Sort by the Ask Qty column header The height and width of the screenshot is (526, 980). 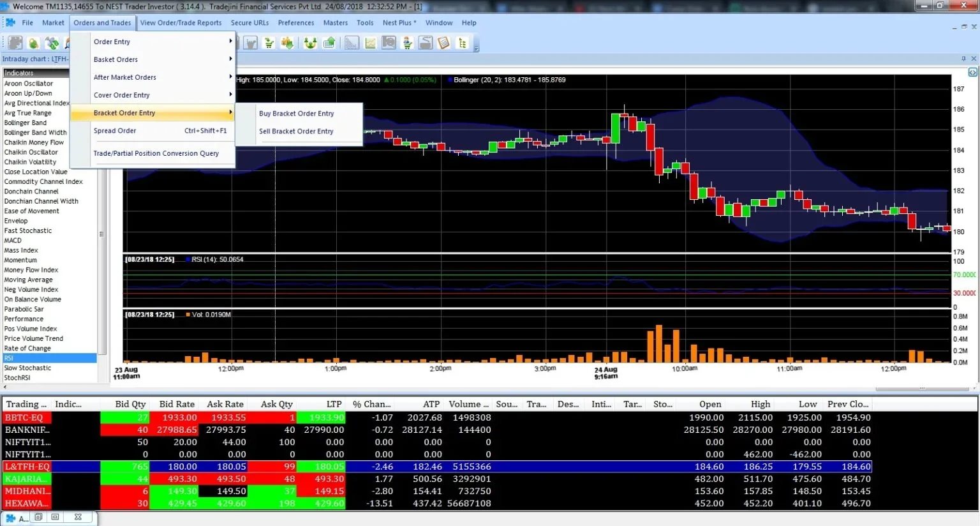coord(272,404)
